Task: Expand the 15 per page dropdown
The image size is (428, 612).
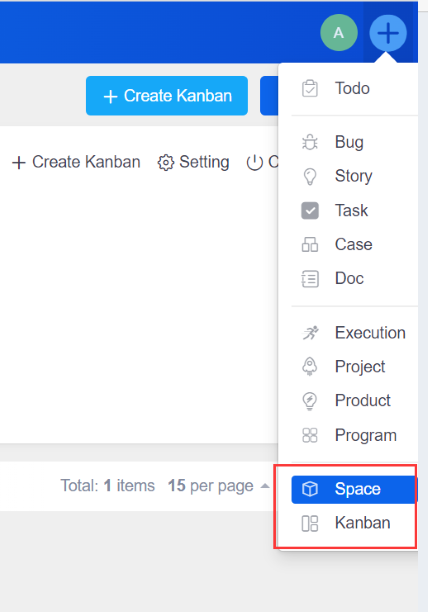Action: (218, 486)
